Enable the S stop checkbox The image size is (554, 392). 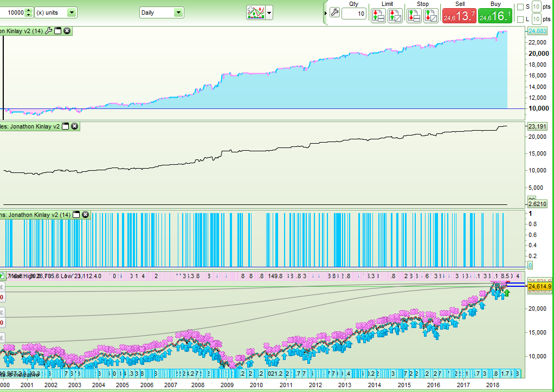tap(520, 7)
